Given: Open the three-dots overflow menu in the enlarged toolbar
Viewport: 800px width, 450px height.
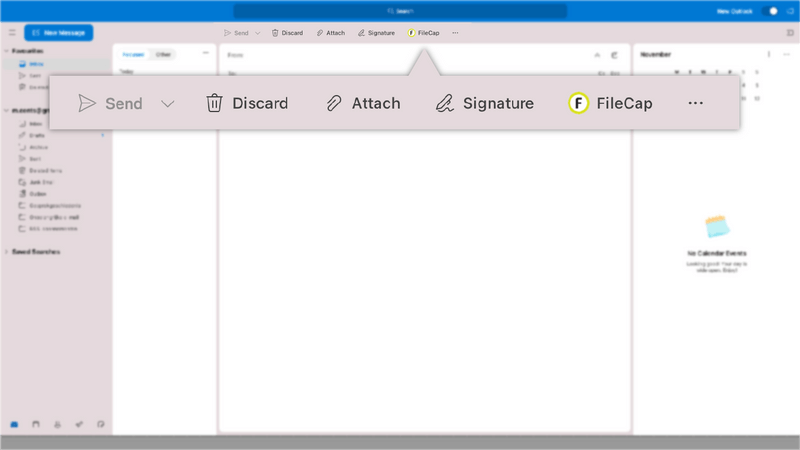Looking at the screenshot, I should [695, 103].
